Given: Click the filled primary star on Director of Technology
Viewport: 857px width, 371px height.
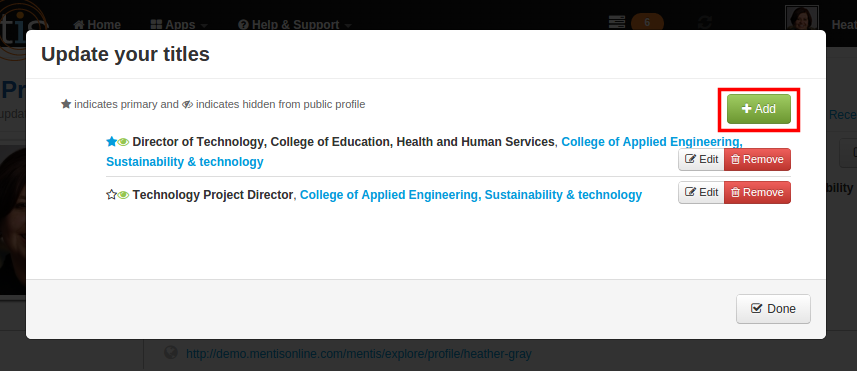Looking at the screenshot, I should [111, 142].
